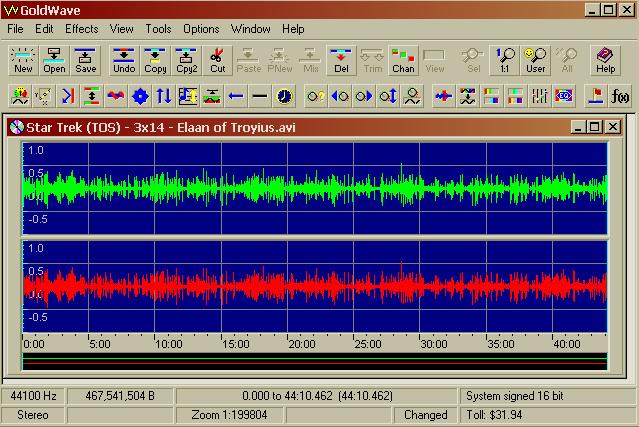Click the All zoom magnifier button
Image resolution: width=639 pixels, height=427 pixels.
tap(567, 60)
